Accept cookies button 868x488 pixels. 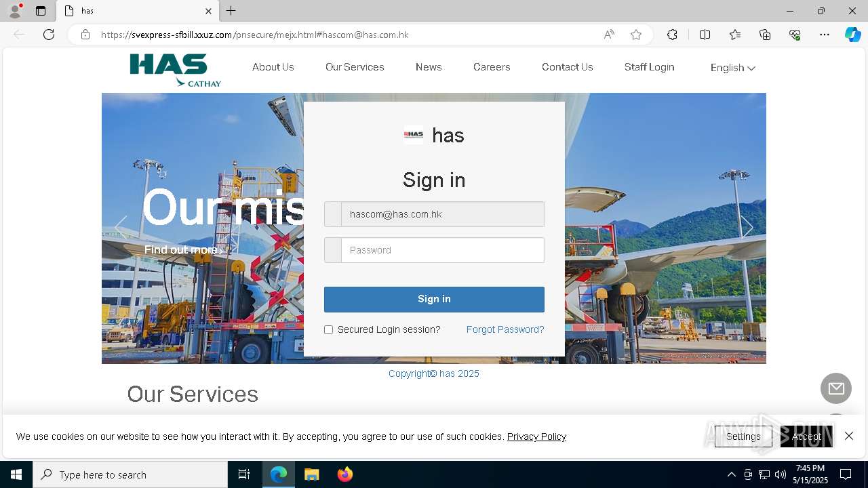point(806,436)
